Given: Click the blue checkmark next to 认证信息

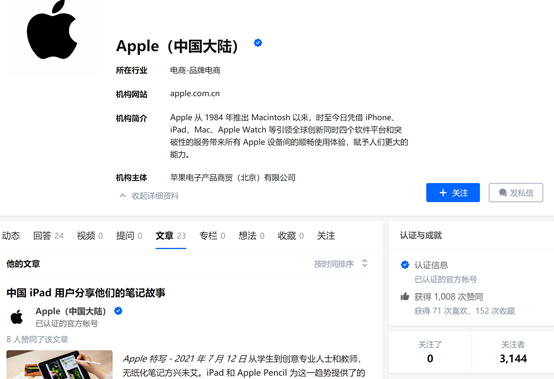Looking at the screenshot, I should (x=405, y=265).
